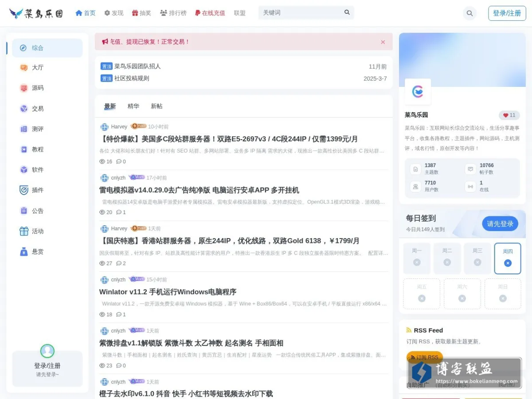Image resolution: width=532 pixels, height=399 pixels.
Task: Select the 周三 check-in day
Action: pyautogui.click(x=477, y=258)
